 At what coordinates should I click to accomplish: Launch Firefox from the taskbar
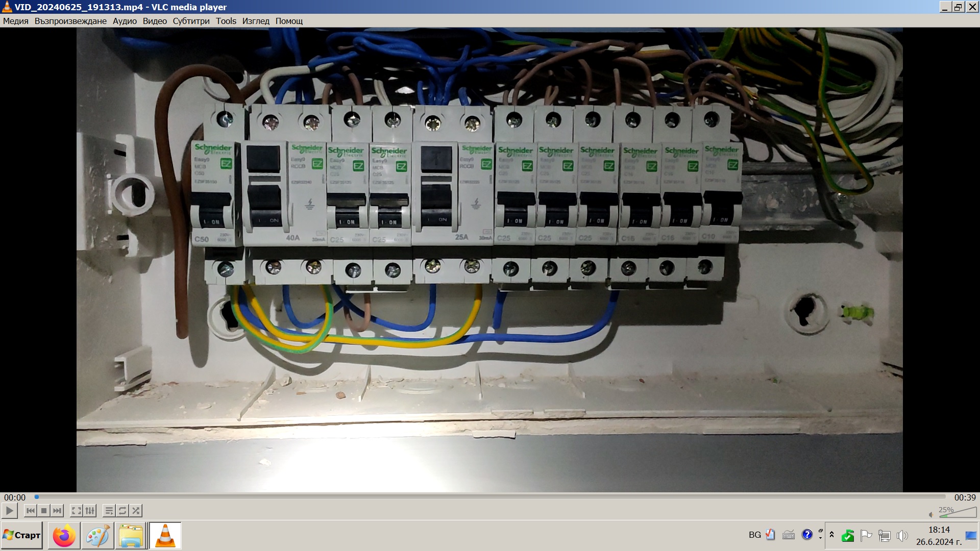pyautogui.click(x=64, y=536)
